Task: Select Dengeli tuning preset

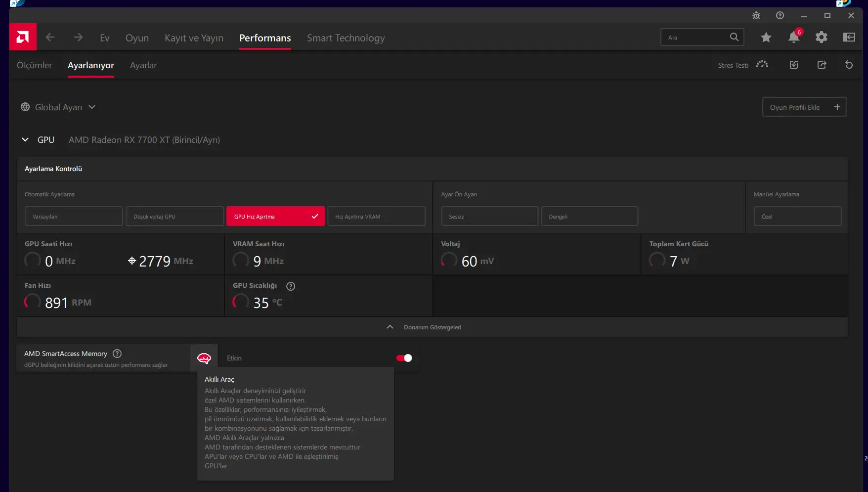Action: [x=590, y=216]
